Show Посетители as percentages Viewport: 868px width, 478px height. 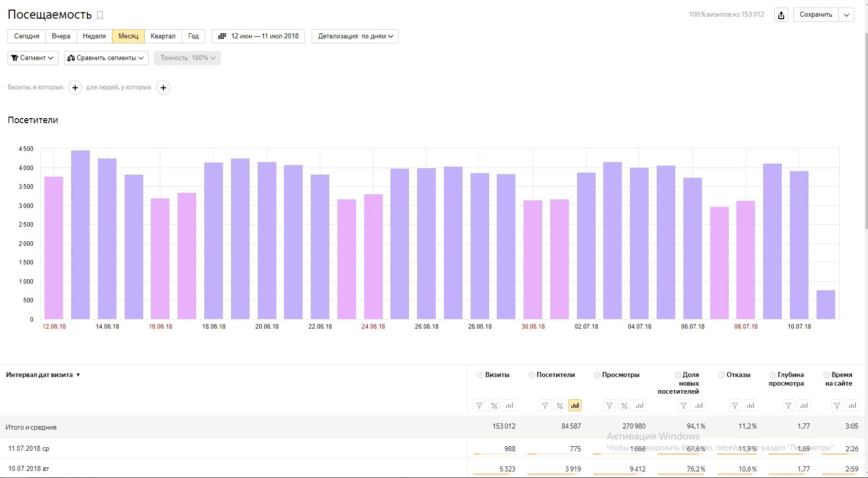560,405
